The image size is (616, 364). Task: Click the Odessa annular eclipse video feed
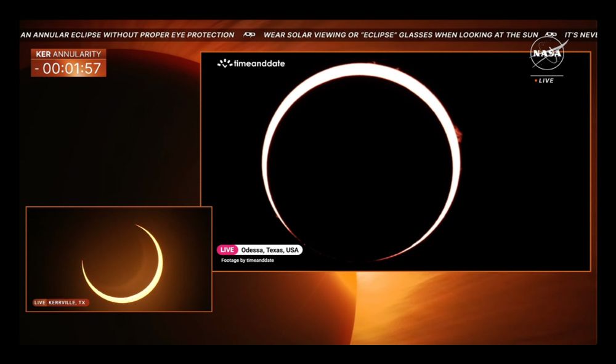pos(395,161)
